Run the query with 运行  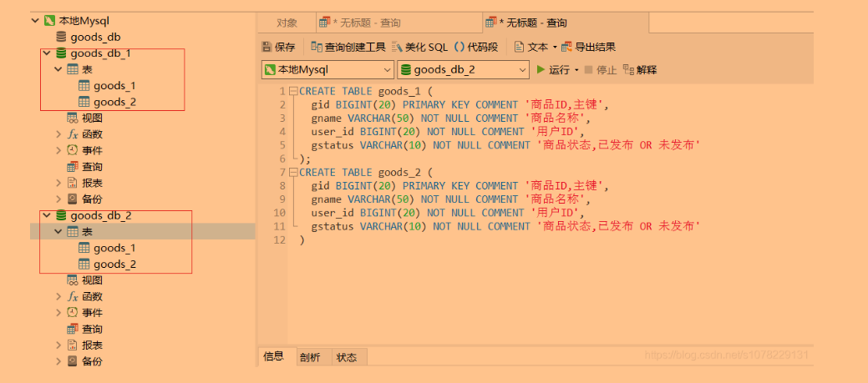coord(553,70)
